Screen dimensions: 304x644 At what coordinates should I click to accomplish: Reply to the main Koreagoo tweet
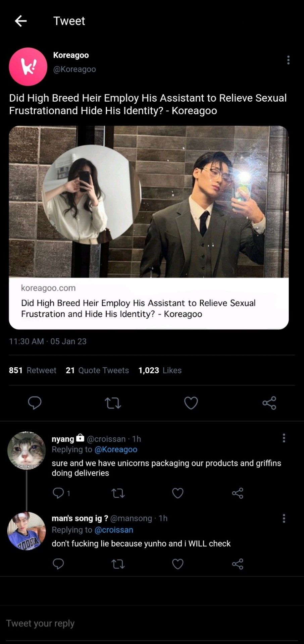35,403
